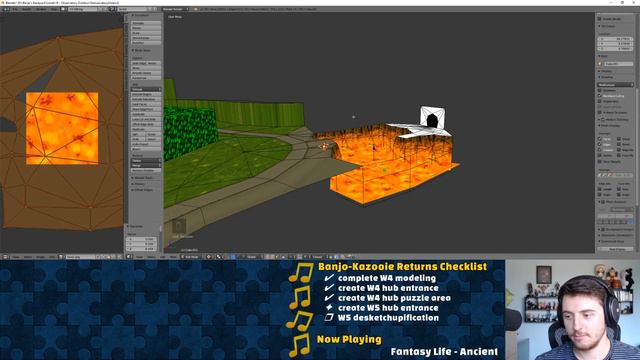This screenshot has height=360, width=640.
Task: Toggle Edges overlay checkbox
Action: (x=600, y=144)
